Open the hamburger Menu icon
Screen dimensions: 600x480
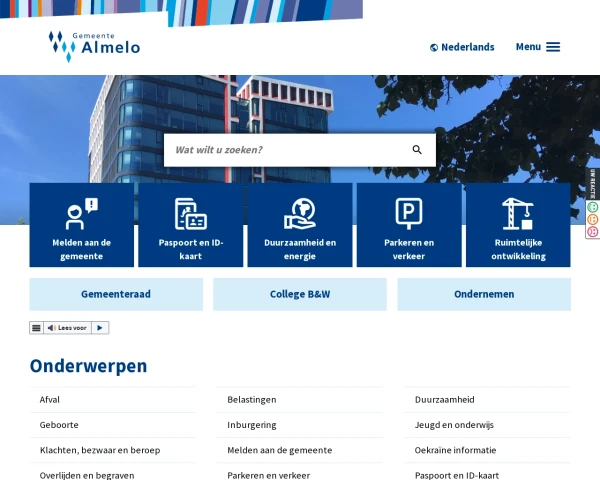(x=553, y=47)
